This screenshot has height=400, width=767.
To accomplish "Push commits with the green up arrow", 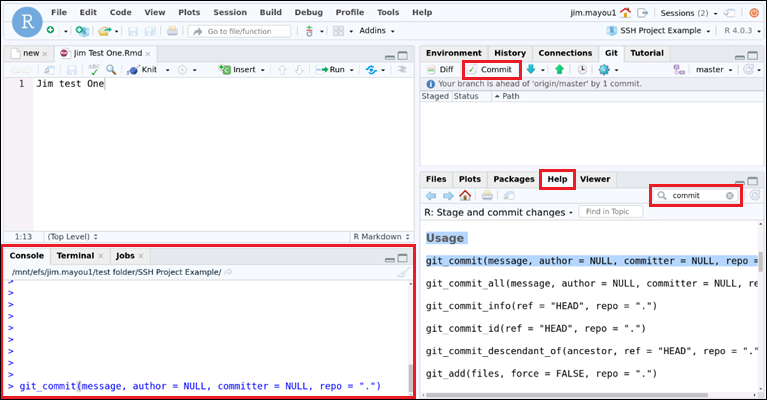I will (x=560, y=69).
